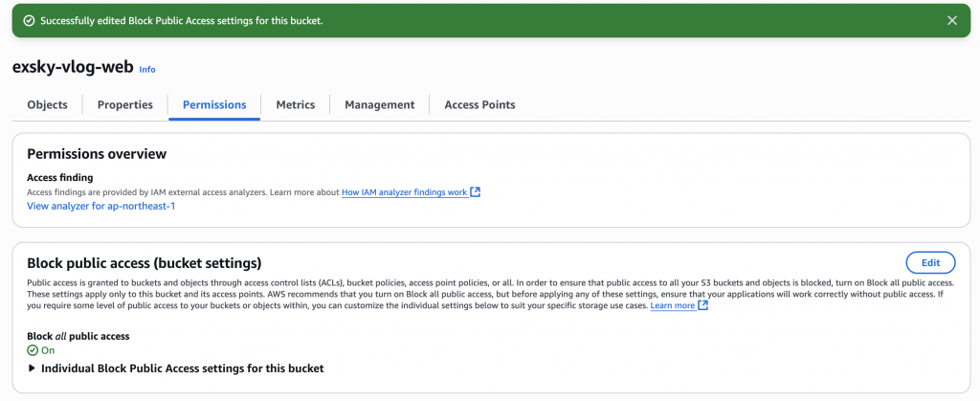The height and width of the screenshot is (401, 980).
Task: Open the Info link beside bucket name
Action: pyautogui.click(x=147, y=70)
